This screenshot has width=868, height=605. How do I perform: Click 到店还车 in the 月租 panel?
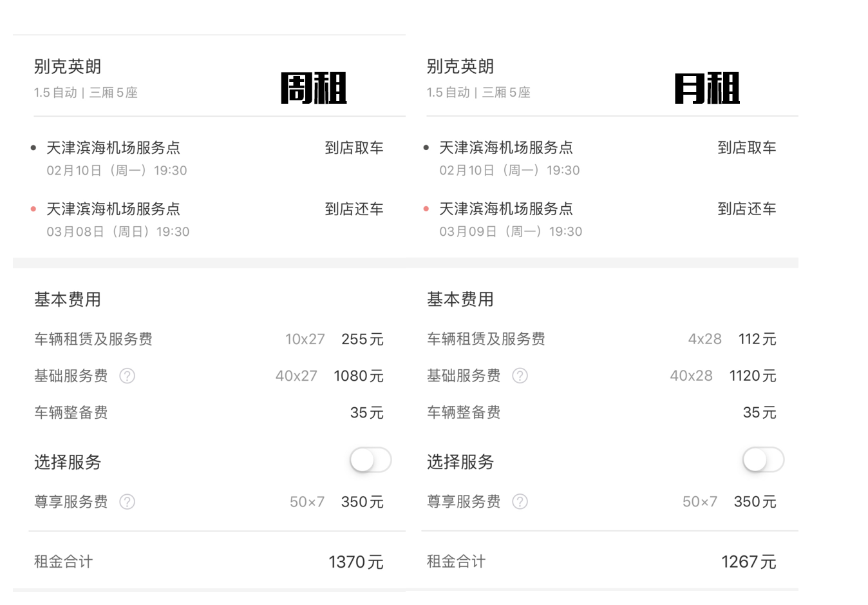point(746,209)
